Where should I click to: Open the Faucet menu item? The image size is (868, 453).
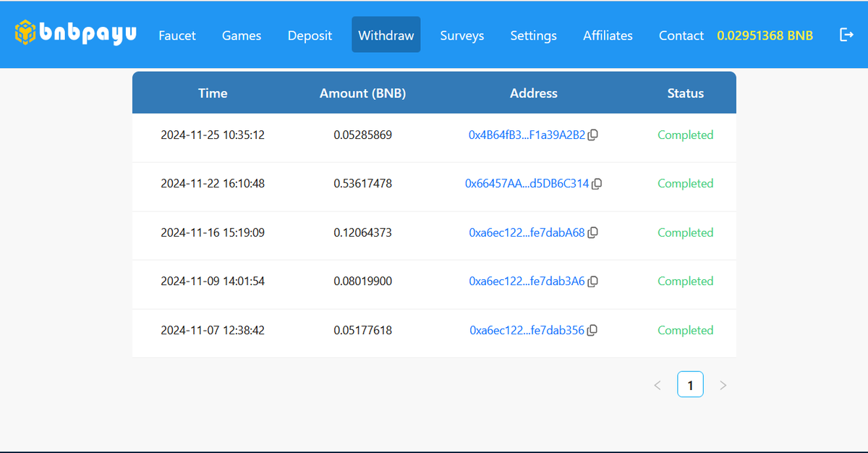[177, 35]
